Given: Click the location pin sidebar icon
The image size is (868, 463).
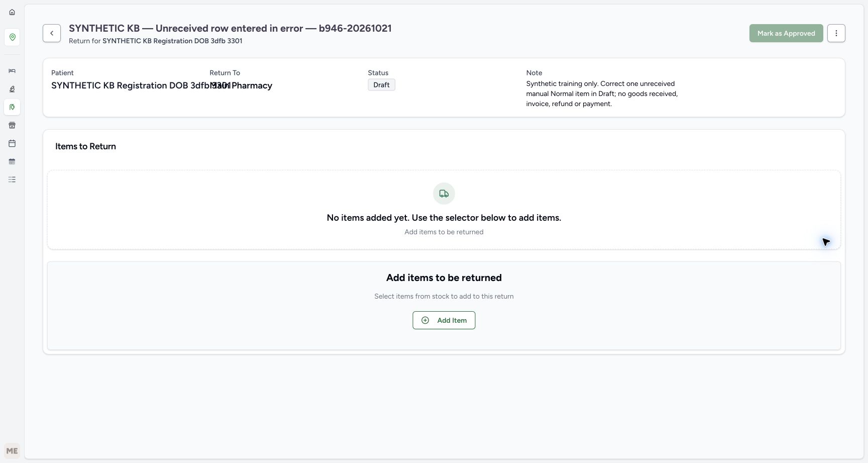Looking at the screenshot, I should coord(12,37).
